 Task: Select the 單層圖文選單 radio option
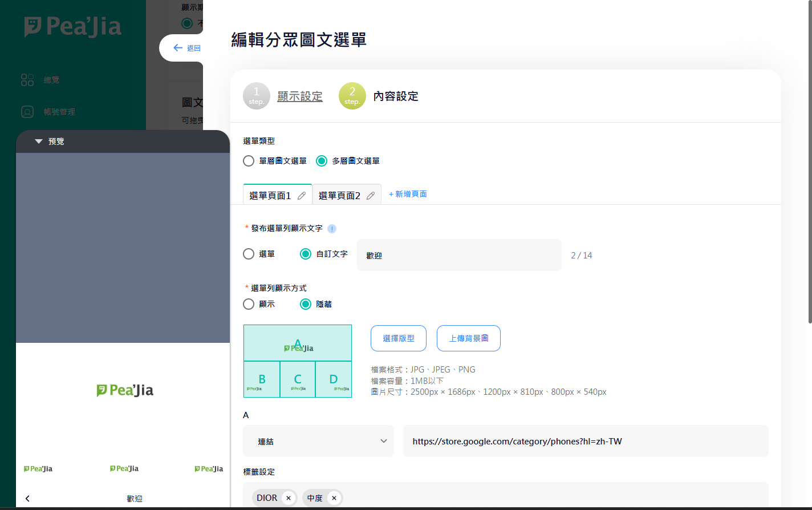click(x=249, y=161)
